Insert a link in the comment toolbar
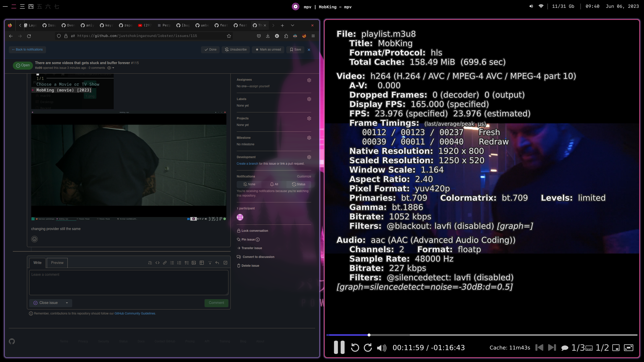This screenshot has height=362, width=644. click(165, 263)
